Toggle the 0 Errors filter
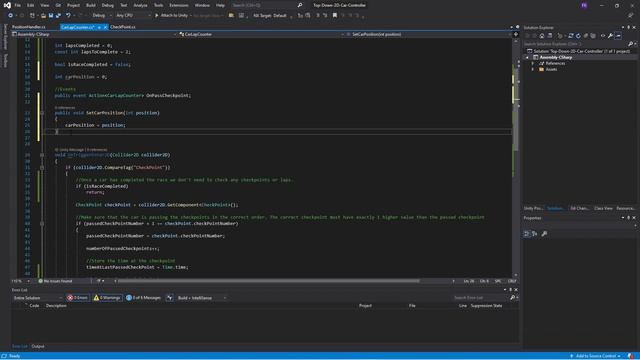 coord(78,298)
